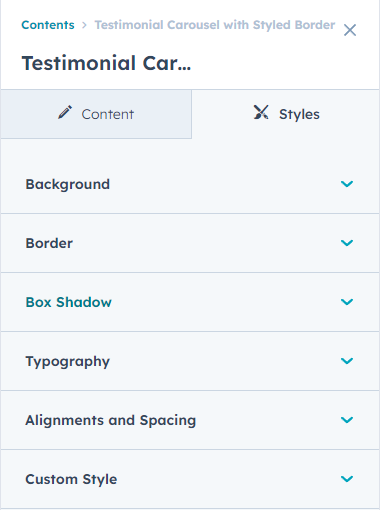The height and width of the screenshot is (510, 380).
Task: Click the truncated Testimonial Car... heading
Action: pyautogui.click(x=106, y=63)
